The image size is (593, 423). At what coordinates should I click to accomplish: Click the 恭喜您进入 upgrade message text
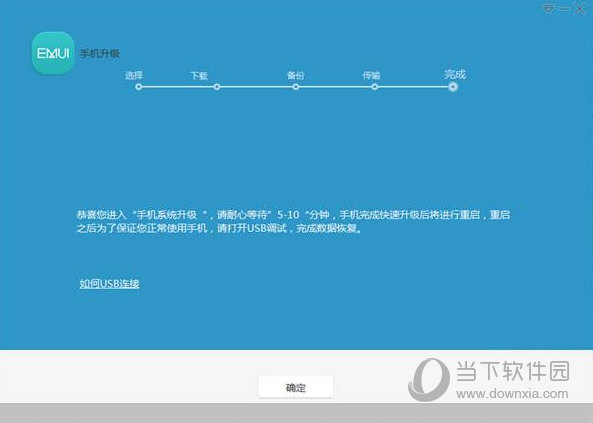coord(293,222)
